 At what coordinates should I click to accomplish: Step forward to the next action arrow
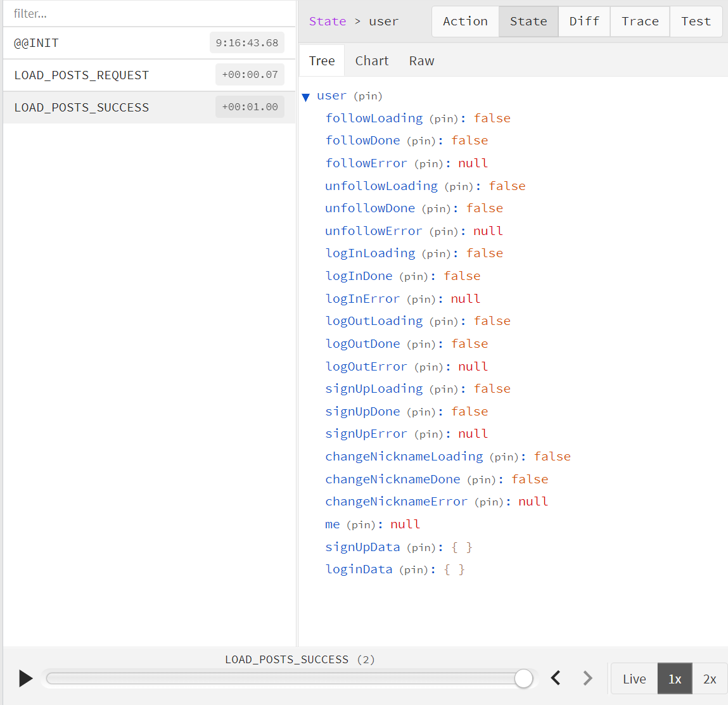(587, 678)
